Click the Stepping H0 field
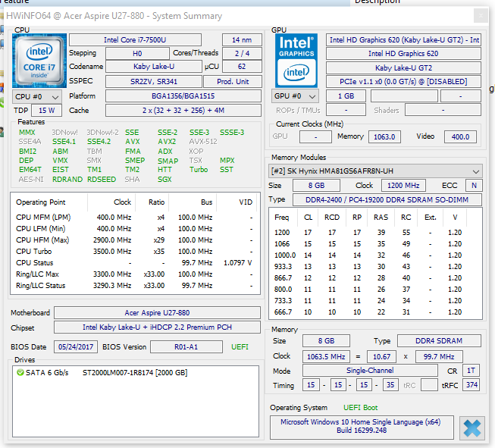Image resolution: width=495 pixels, height=448 pixels. 137,53
